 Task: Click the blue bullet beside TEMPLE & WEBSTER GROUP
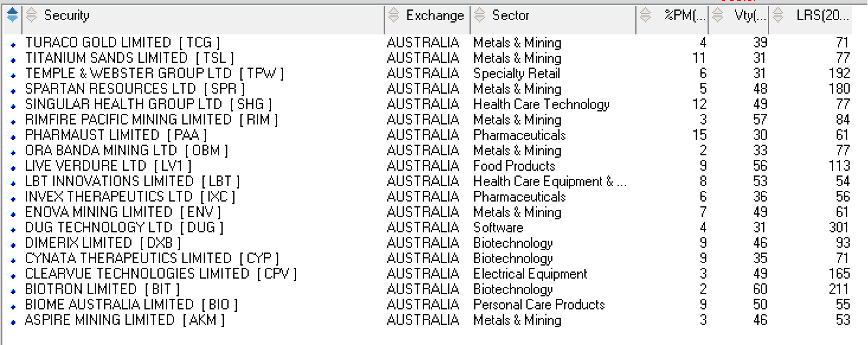pyautogui.click(x=13, y=75)
